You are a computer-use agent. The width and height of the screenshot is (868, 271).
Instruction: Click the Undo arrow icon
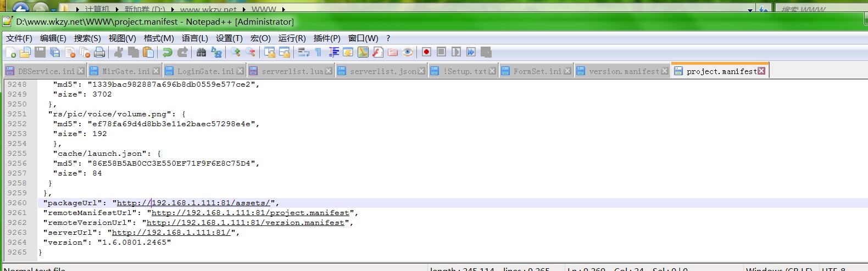pos(167,52)
